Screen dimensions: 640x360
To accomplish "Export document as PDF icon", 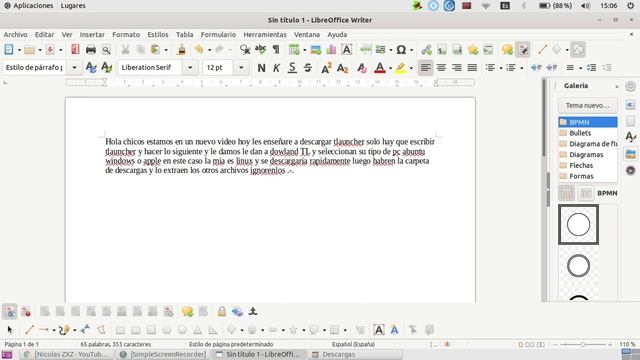I will coord(75,50).
